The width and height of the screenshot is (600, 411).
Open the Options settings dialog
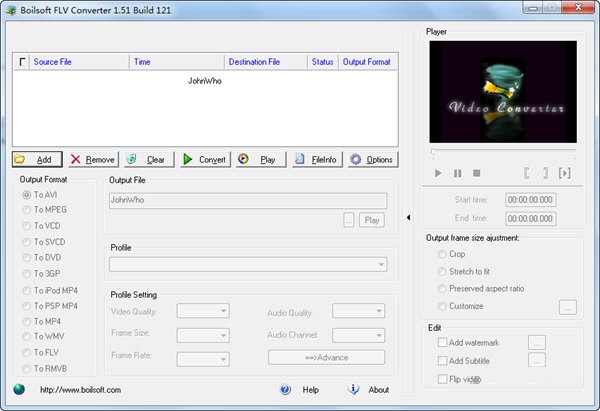371,159
